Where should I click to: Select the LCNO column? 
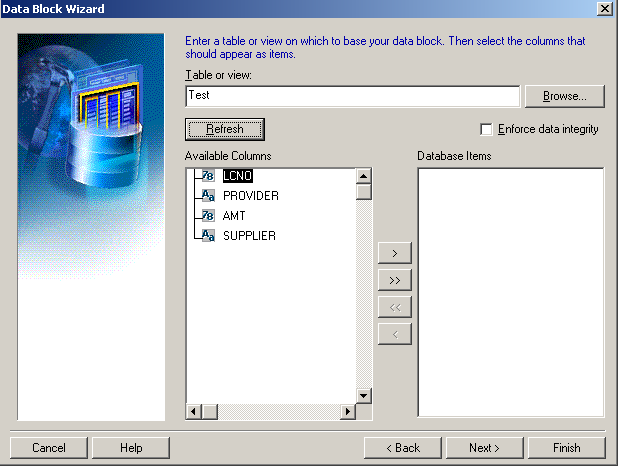pyautogui.click(x=237, y=176)
